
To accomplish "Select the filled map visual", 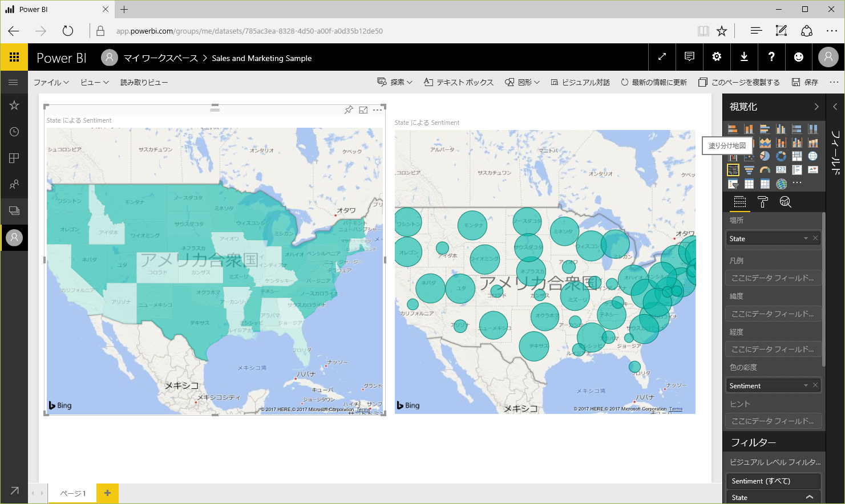I will pos(733,170).
